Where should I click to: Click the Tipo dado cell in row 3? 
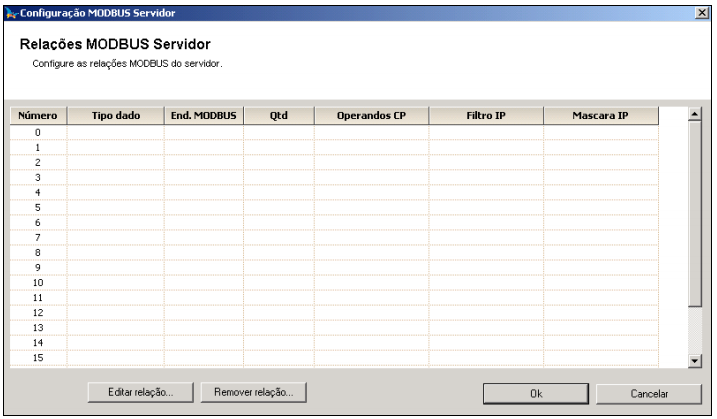coord(116,177)
